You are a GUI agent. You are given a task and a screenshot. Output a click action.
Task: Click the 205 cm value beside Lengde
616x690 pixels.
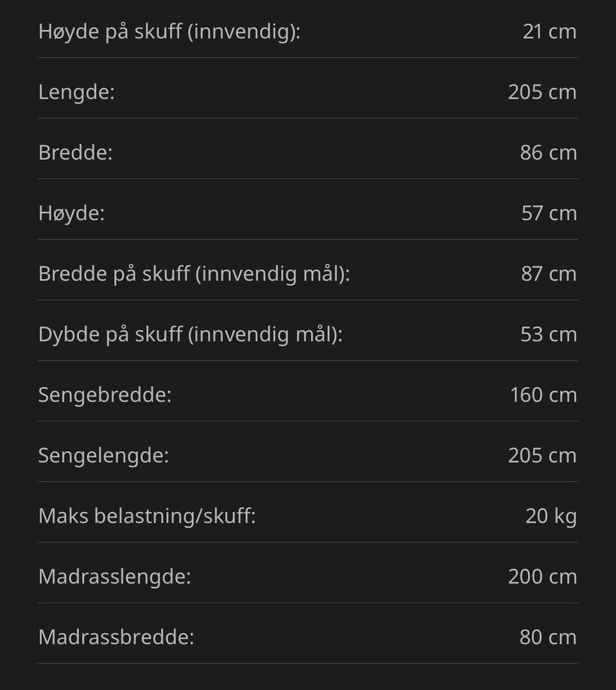542,92
